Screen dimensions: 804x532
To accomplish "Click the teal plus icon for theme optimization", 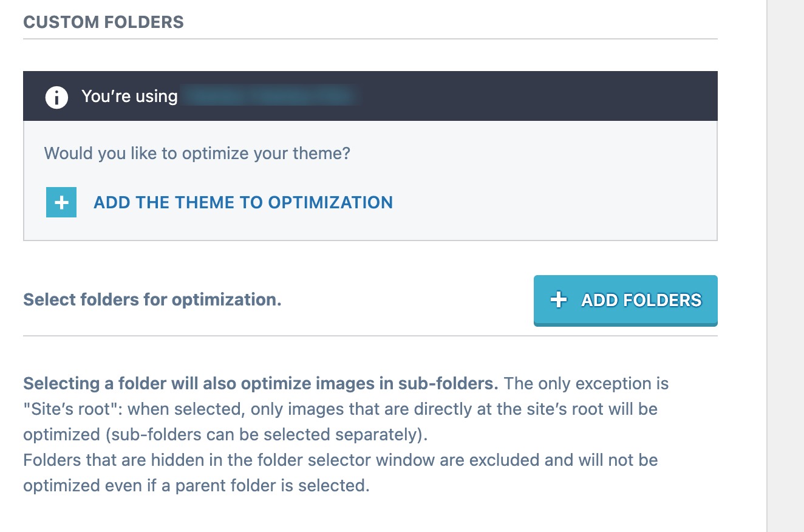I will [61, 202].
